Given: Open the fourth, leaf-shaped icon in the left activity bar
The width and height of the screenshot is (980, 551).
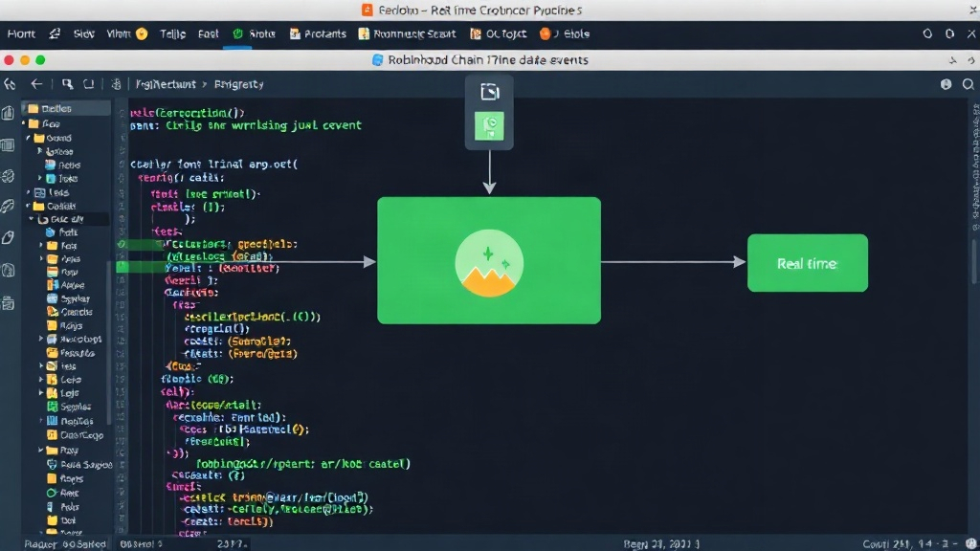Looking at the screenshot, I should coord(8,206).
